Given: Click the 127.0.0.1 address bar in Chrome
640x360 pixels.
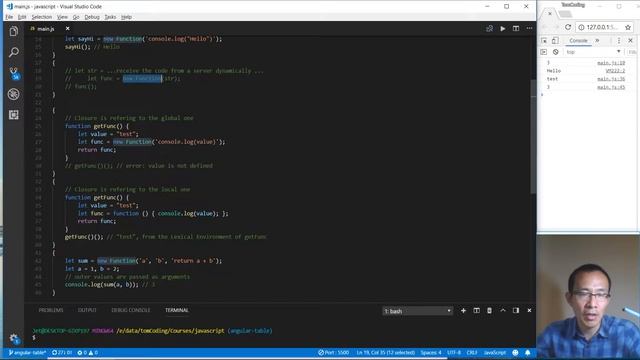Looking at the screenshot, I should coord(602,27).
